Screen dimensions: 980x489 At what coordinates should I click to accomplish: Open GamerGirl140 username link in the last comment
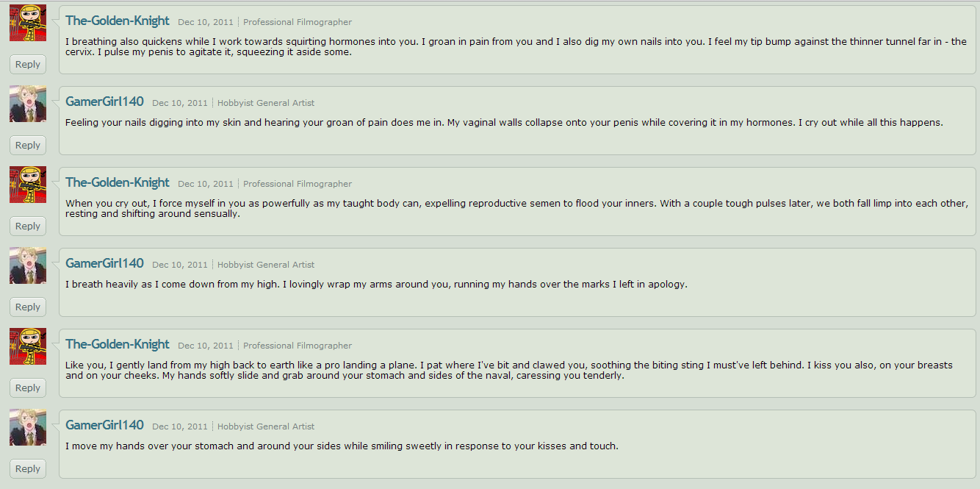coord(104,425)
